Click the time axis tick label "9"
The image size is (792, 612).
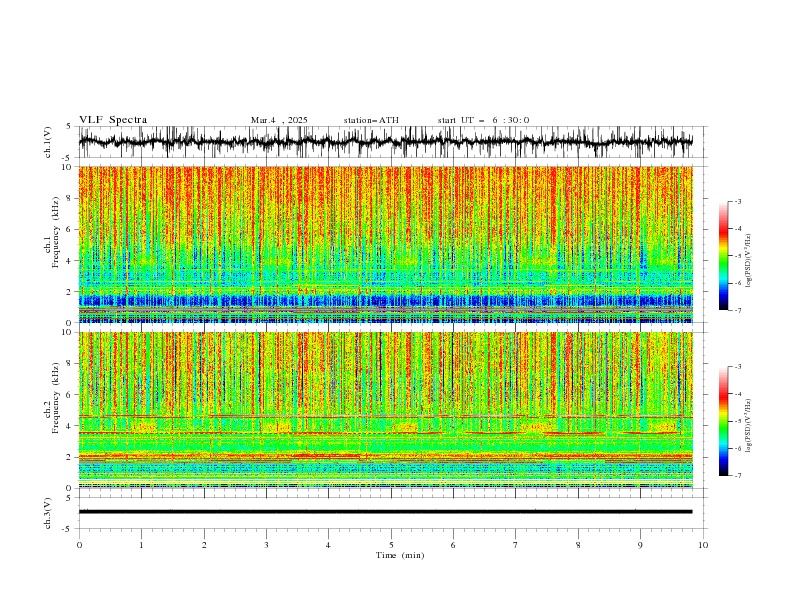[x=640, y=545]
